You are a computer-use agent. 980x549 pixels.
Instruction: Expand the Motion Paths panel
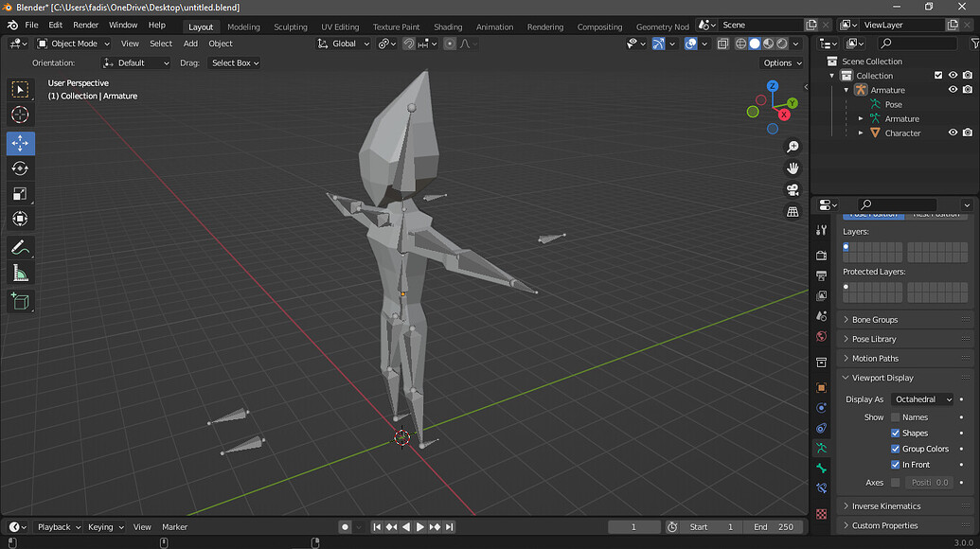coord(903,358)
